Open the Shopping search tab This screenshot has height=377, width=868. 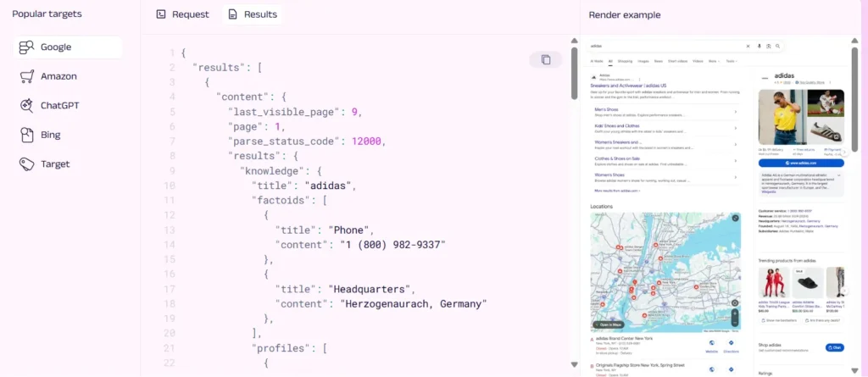tap(625, 61)
